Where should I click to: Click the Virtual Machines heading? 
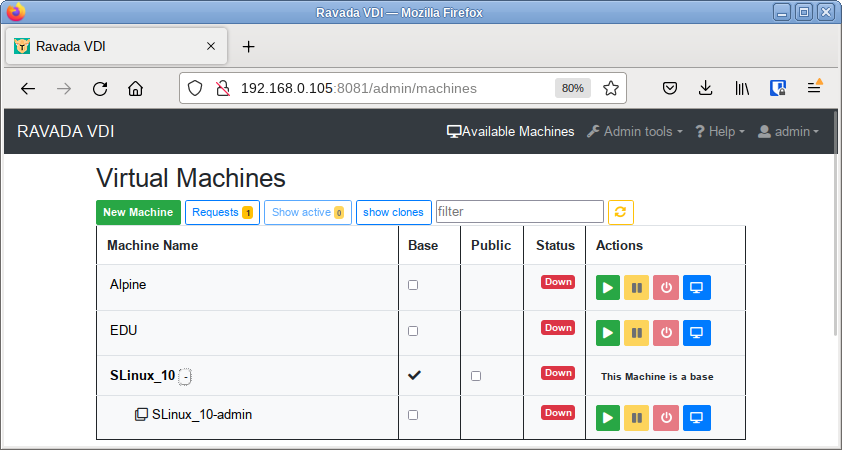[x=191, y=178]
